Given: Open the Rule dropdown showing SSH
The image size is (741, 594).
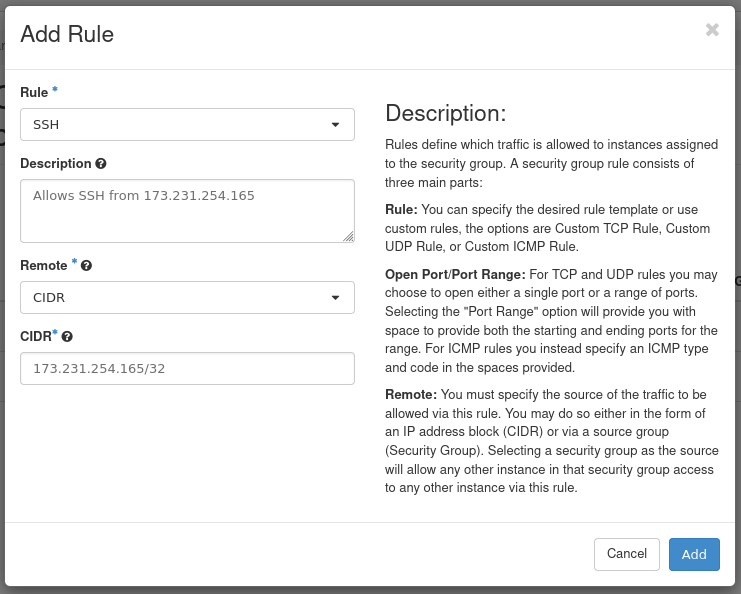Looking at the screenshot, I should [187, 125].
